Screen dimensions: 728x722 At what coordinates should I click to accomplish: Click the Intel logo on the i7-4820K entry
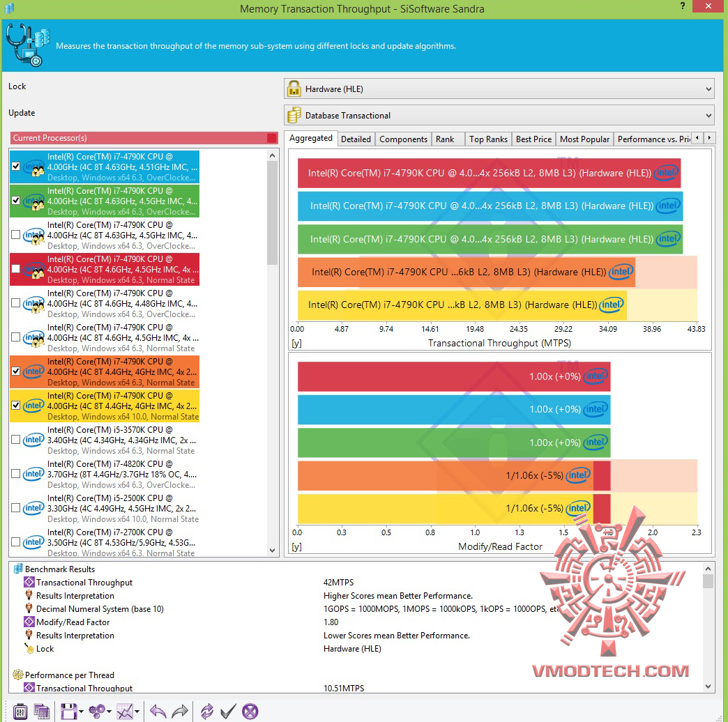pos(33,474)
